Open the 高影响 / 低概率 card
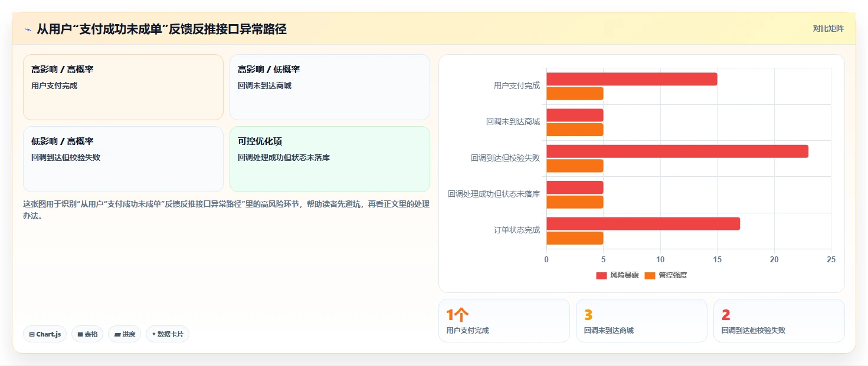 click(330, 87)
